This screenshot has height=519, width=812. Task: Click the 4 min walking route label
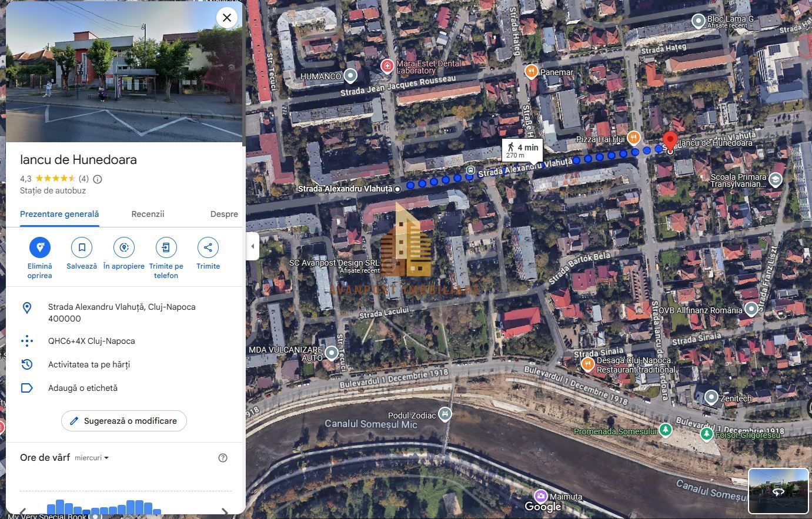[522, 150]
